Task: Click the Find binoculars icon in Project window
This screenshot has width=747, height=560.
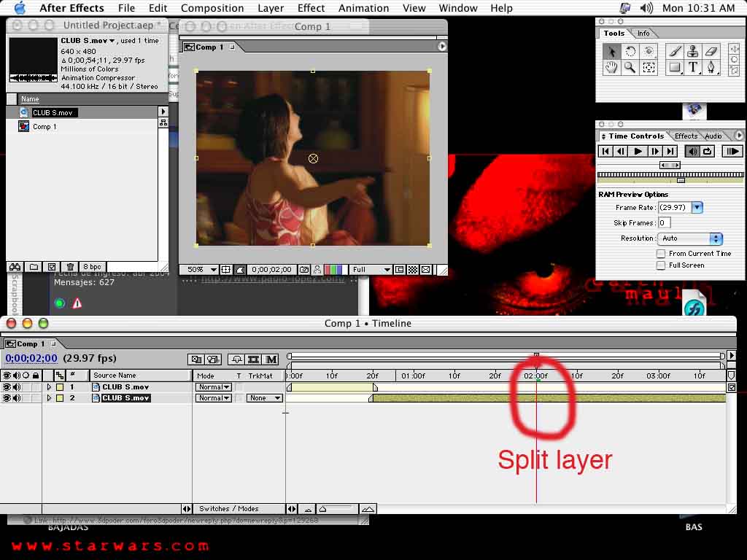Action: click(x=15, y=267)
